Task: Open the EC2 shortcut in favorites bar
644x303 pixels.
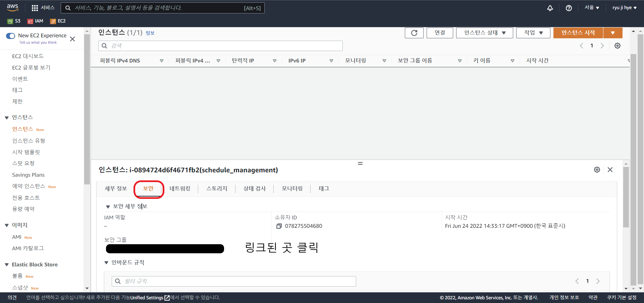Action: click(58, 21)
